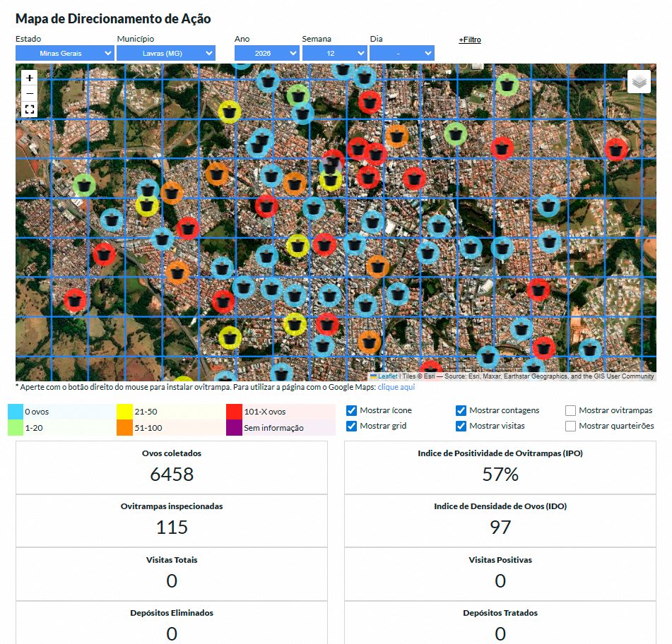Zoom out of the map
Screen dimensions: 672x644
click(30, 93)
